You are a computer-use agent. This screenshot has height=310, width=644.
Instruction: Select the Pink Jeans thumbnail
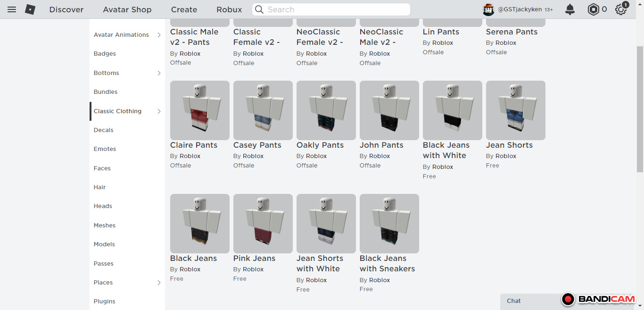pos(263,223)
